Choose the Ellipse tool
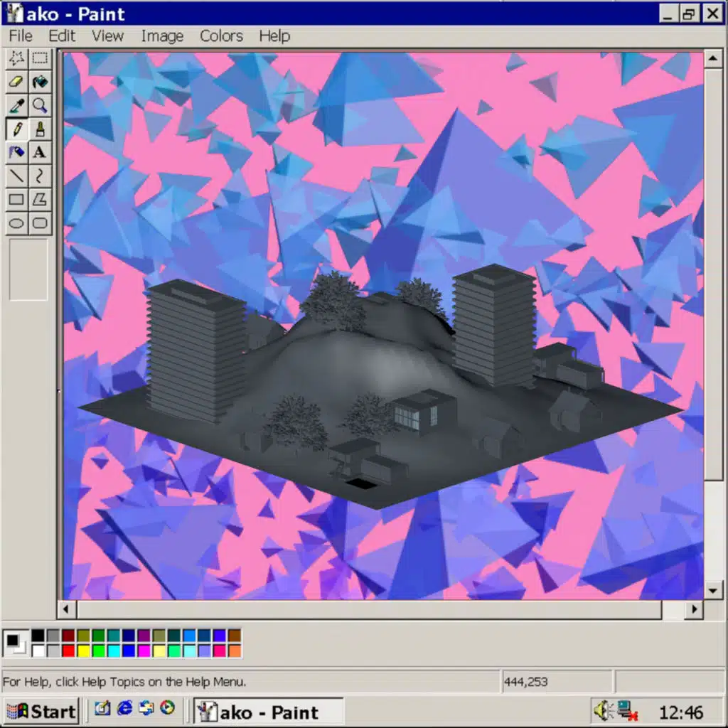The height and width of the screenshot is (728, 728). [17, 223]
